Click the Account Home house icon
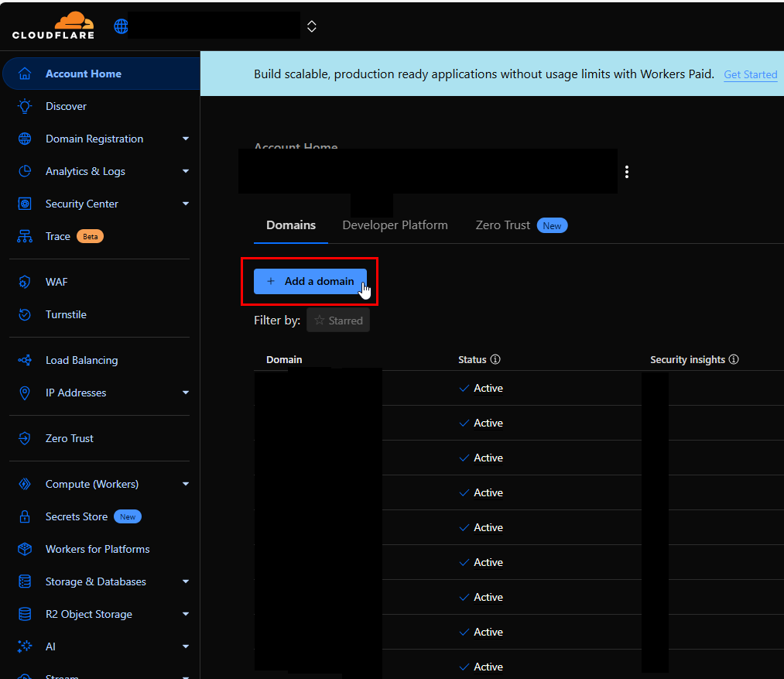Screen dimensions: 784x679 [25, 74]
